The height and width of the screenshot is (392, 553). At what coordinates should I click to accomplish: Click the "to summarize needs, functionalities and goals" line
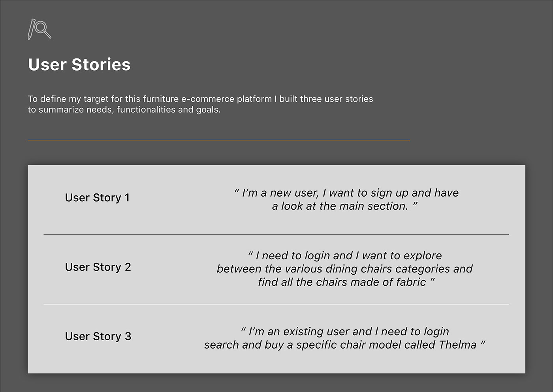point(124,109)
